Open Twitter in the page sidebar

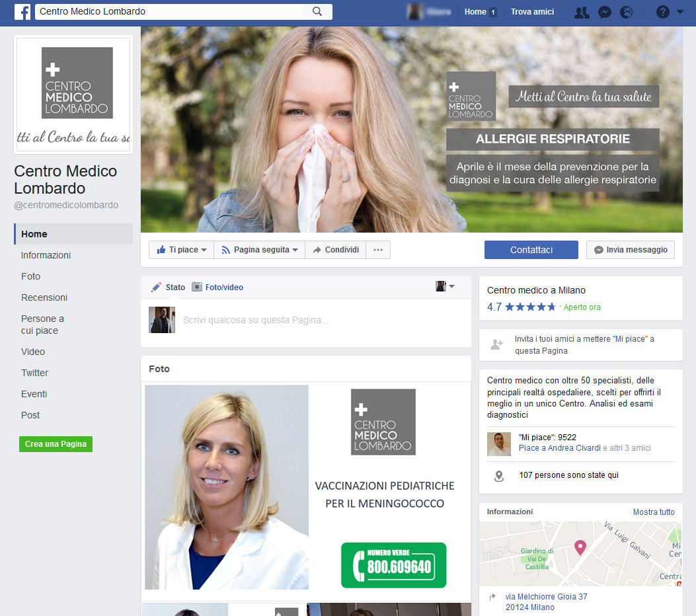[x=34, y=373]
